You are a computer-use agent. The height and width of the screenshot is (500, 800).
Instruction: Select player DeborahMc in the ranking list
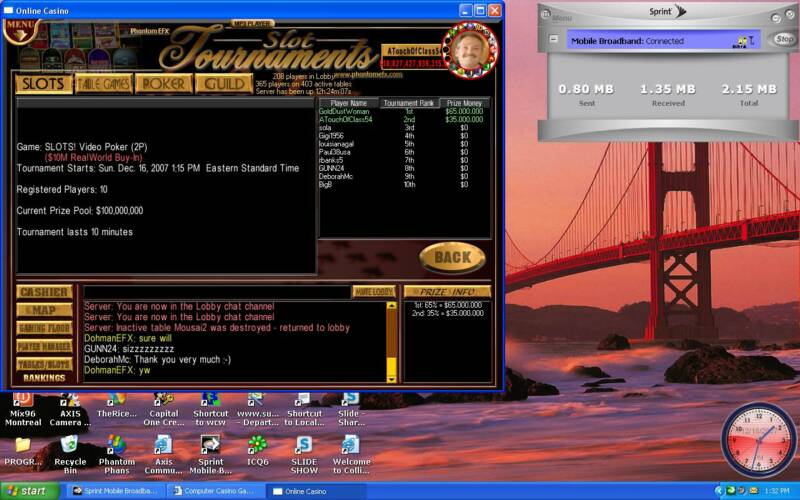pos(336,177)
